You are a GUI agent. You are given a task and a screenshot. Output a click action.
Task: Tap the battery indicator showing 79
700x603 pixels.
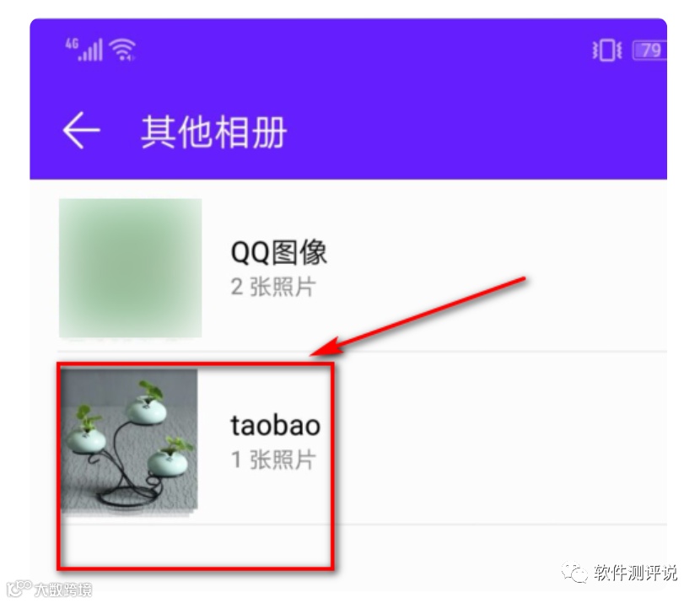point(649,50)
